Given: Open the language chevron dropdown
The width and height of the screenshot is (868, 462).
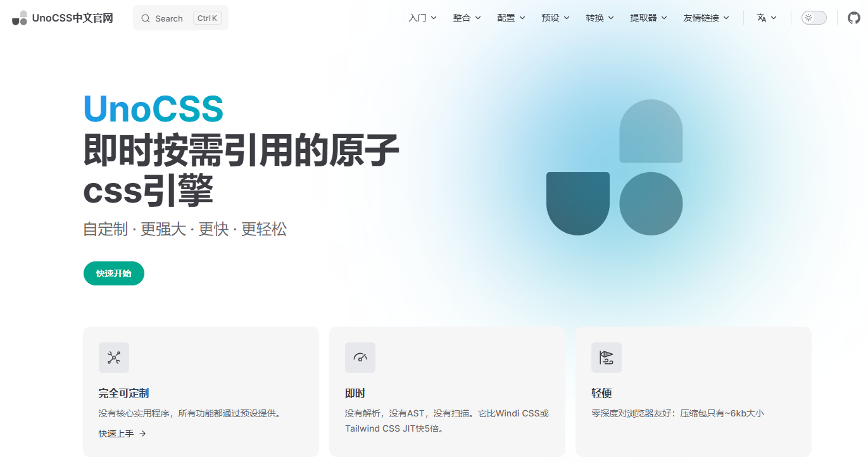Looking at the screenshot, I should pyautogui.click(x=774, y=18).
